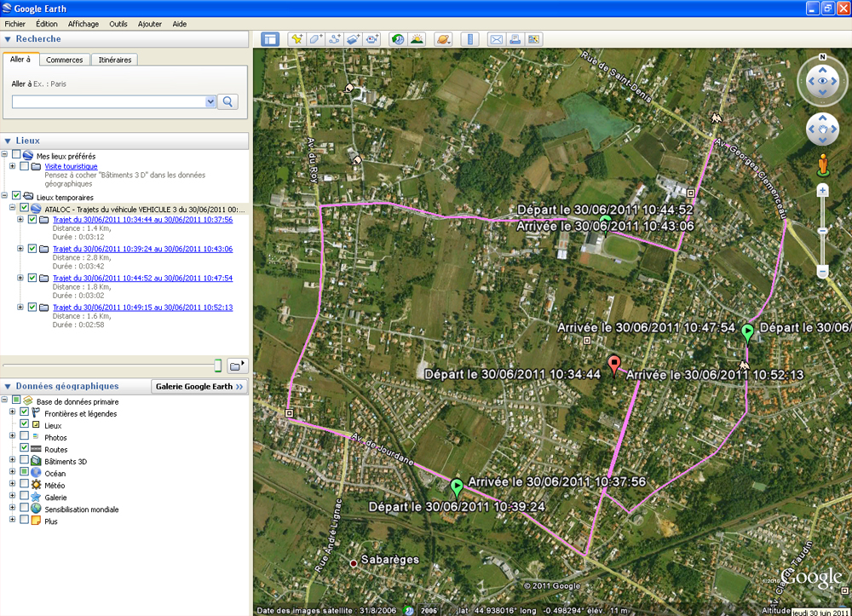Open the Outils menu
This screenshot has height=616, width=852.
tap(118, 24)
